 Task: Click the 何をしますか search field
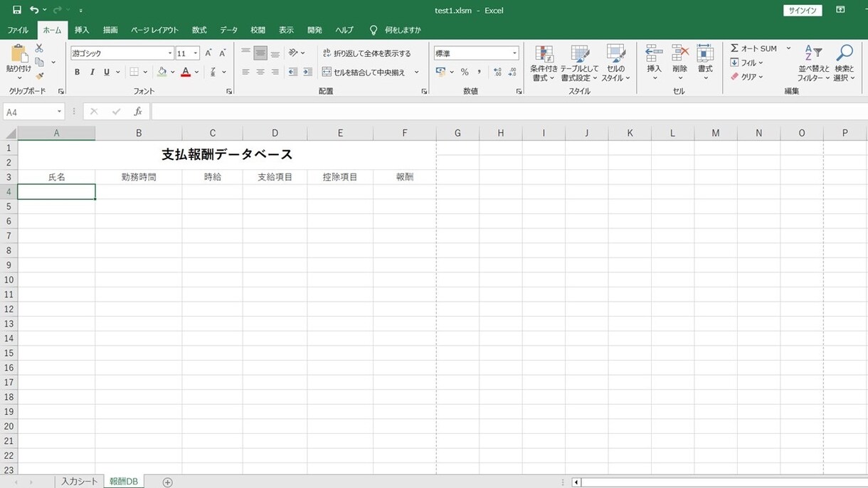(396, 30)
